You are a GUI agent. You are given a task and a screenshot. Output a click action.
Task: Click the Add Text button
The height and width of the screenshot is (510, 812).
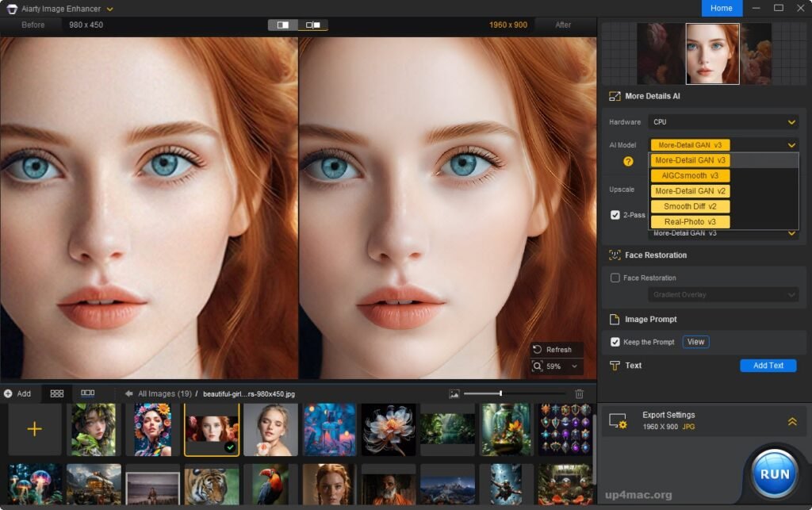(768, 366)
